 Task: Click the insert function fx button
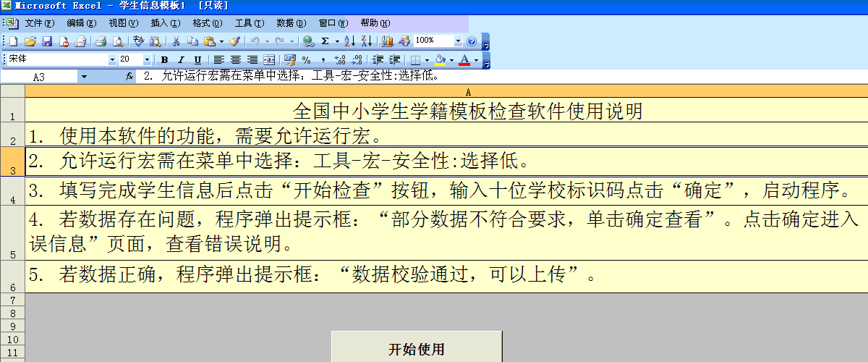coord(129,76)
